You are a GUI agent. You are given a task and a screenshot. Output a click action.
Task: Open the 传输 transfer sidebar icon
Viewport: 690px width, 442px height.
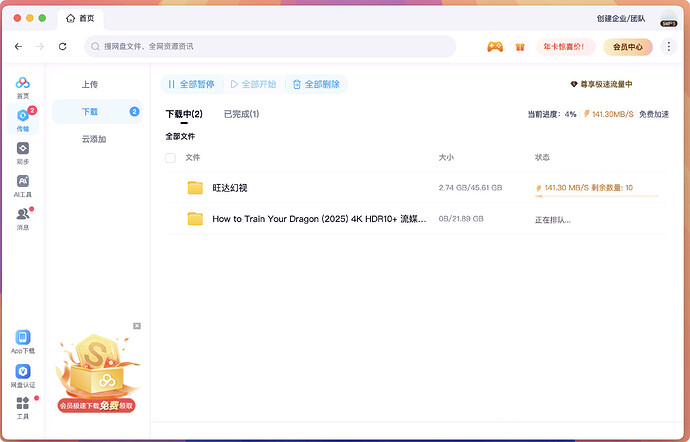point(22,120)
